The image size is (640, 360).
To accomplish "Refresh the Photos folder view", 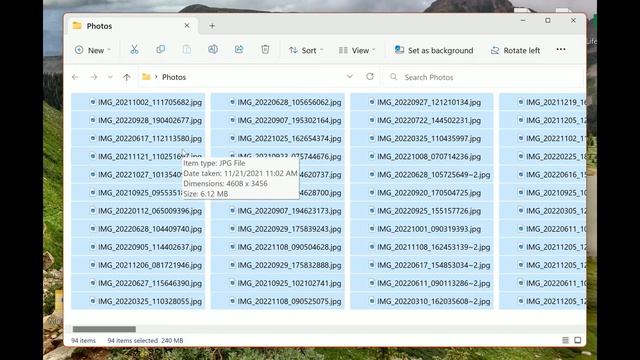I will coord(370,77).
